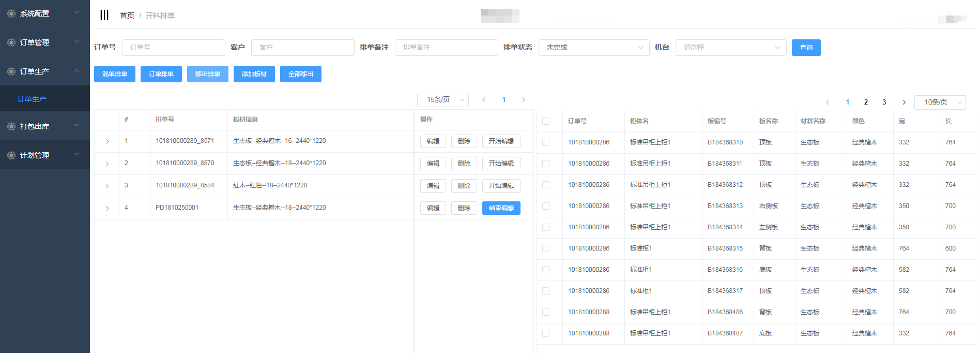The width and height of the screenshot is (980, 353).
Task: Go to next page in right table pagination
Action: (904, 102)
